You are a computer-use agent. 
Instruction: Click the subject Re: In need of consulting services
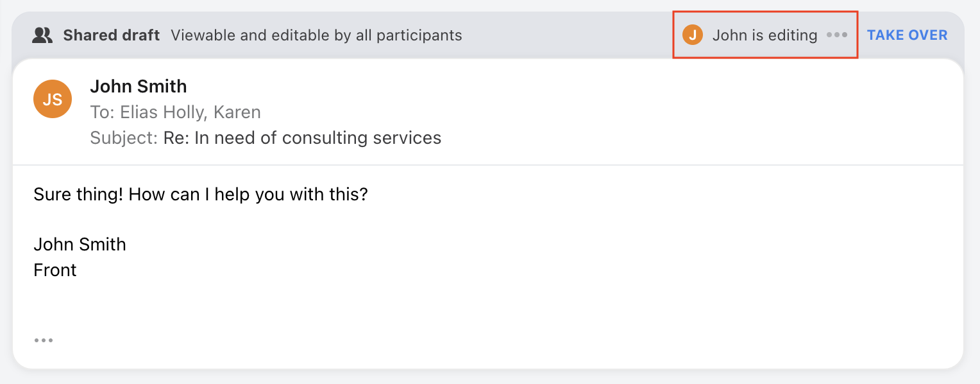302,138
